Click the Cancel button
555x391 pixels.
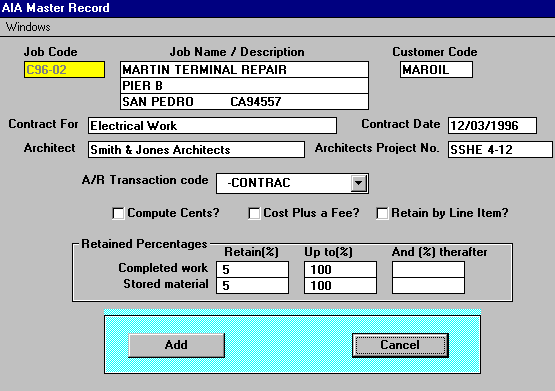[x=400, y=345]
